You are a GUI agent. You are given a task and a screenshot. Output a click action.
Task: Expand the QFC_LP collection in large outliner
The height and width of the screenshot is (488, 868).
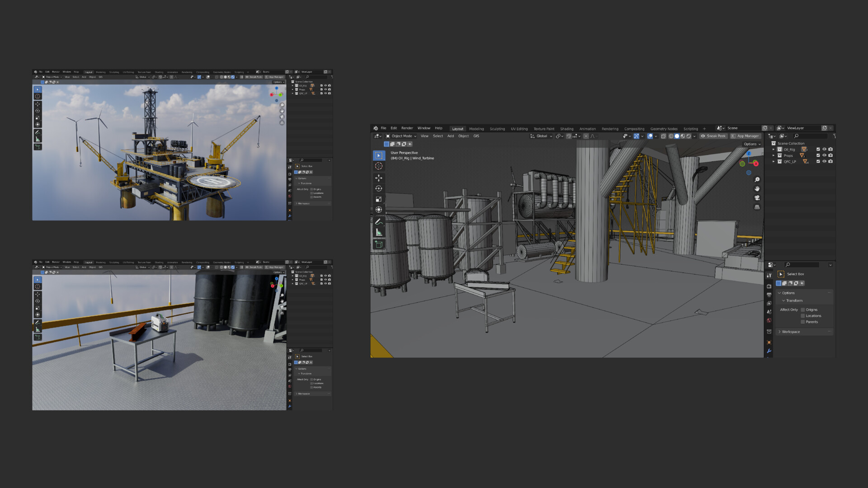pos(774,161)
